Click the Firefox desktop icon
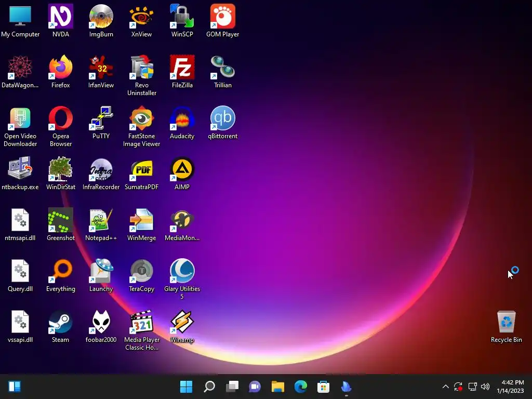 [60, 67]
